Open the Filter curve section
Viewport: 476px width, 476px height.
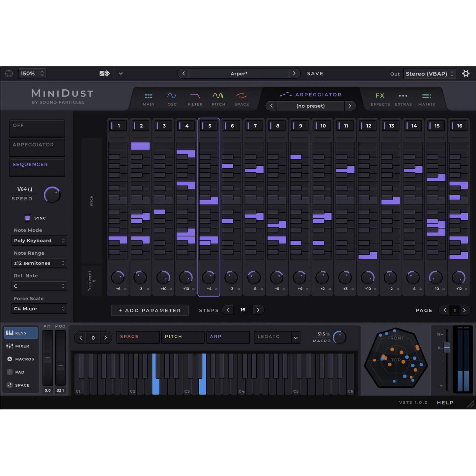[x=195, y=99]
